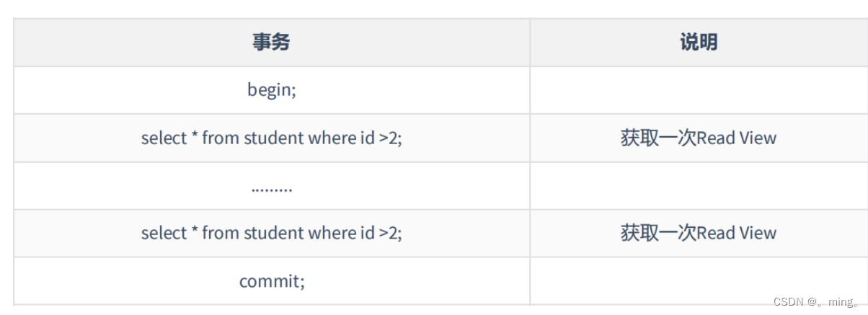
Task: Click the second "获取一次Read View" description cell
Action: tap(698, 233)
